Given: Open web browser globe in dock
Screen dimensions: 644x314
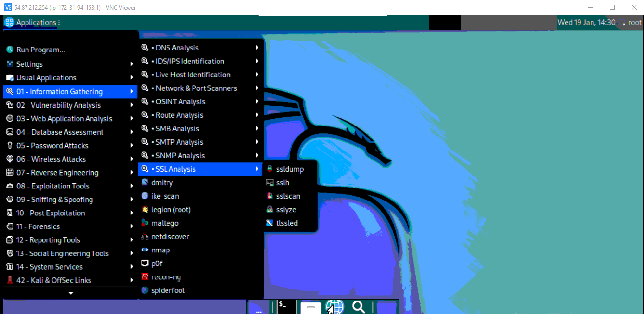Looking at the screenshot, I should tap(334, 307).
